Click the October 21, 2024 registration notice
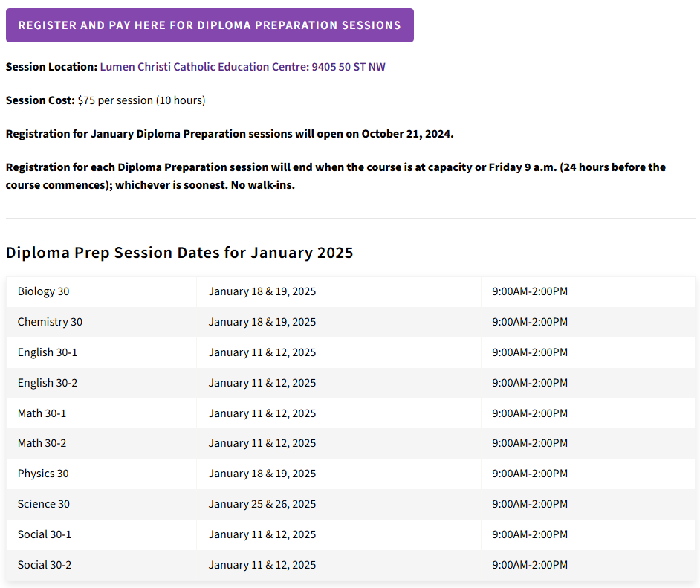The image size is (700, 588). click(x=230, y=134)
